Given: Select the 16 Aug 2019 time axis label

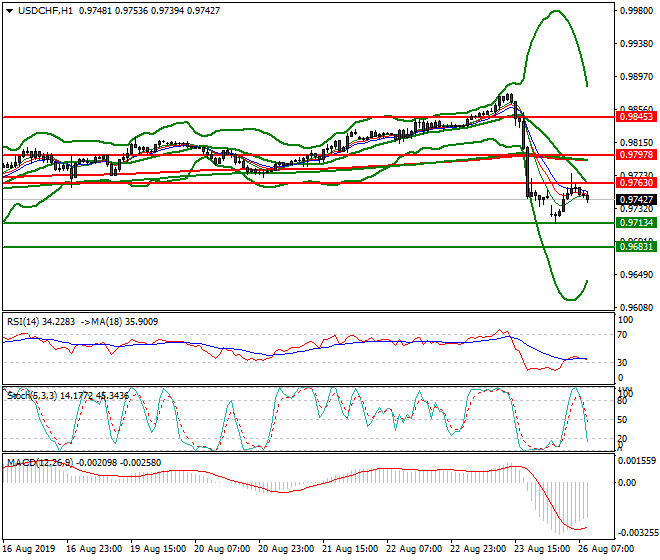Looking at the screenshot, I should [29, 549].
